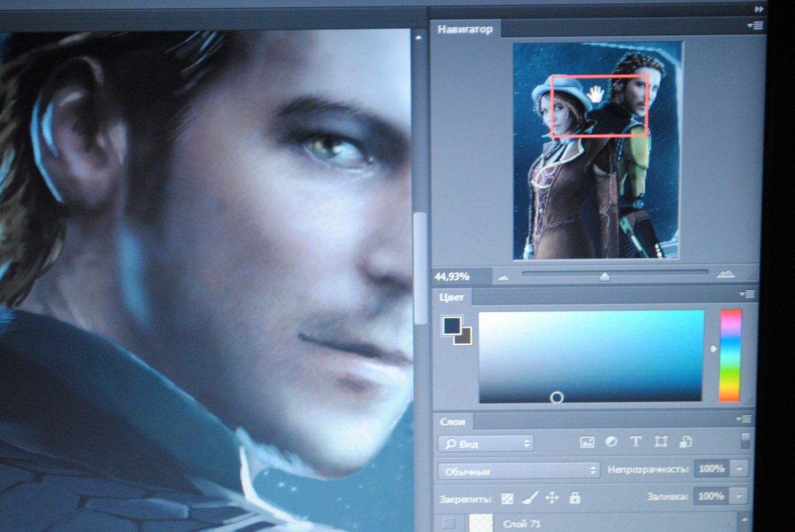Click the rainbow hue slider strip
Image resolution: width=795 pixels, height=532 pixels.
[730, 355]
